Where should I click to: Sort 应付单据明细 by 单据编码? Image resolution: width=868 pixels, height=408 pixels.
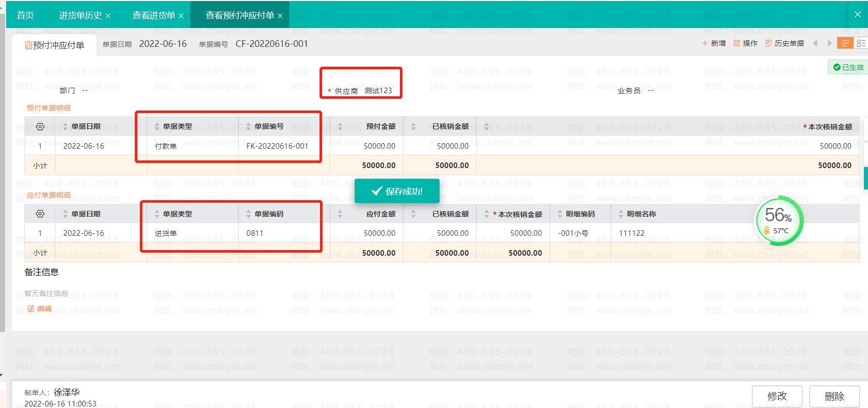248,214
